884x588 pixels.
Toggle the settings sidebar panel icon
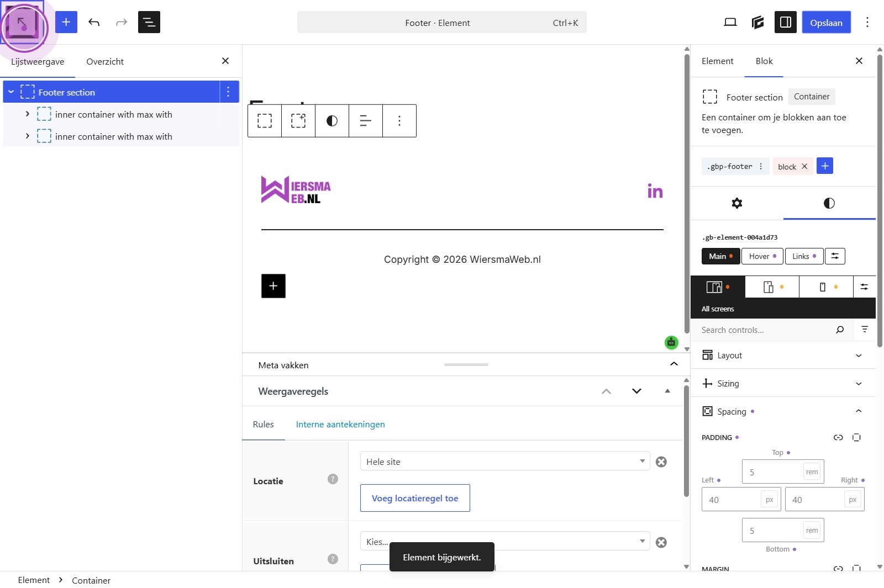pos(786,22)
